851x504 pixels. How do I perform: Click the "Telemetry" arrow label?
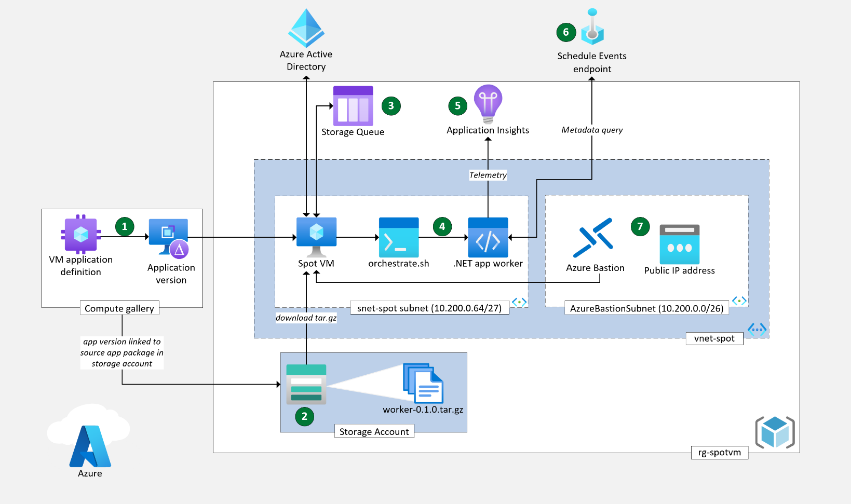488,175
